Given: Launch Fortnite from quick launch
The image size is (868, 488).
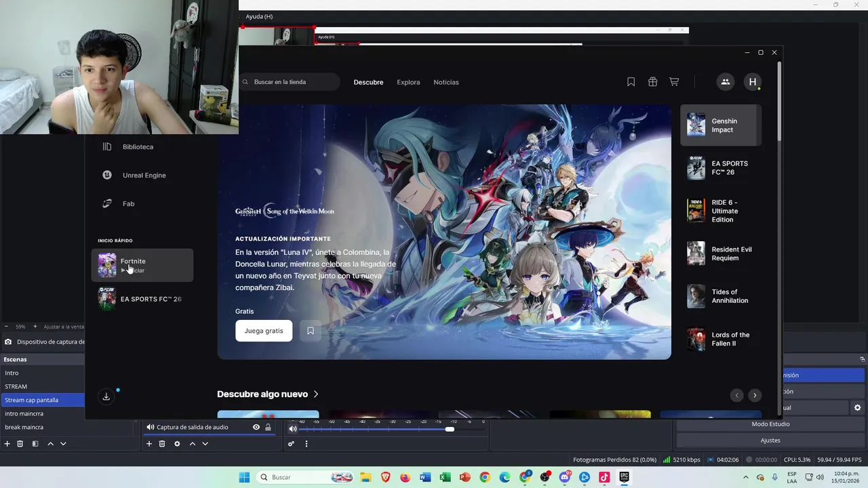Looking at the screenshot, I should tap(142, 265).
